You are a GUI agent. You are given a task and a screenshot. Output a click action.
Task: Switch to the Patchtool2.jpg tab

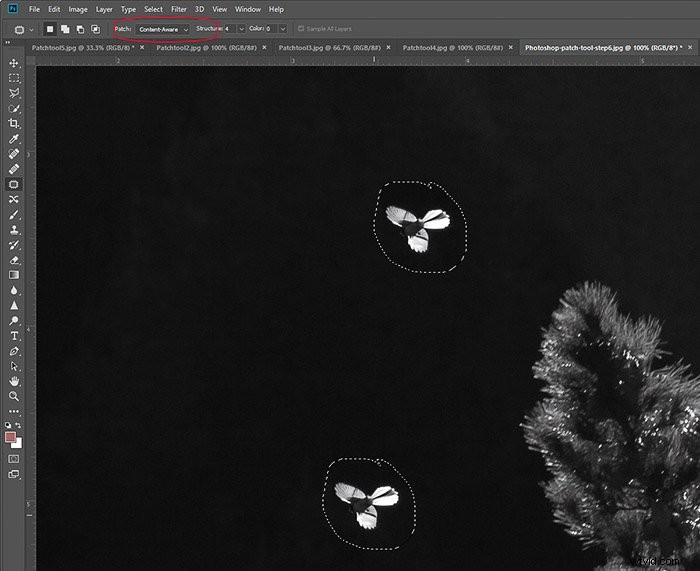206,47
